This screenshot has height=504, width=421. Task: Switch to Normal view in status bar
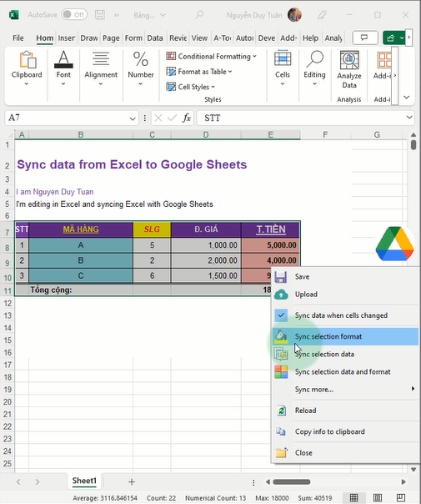(x=353, y=497)
